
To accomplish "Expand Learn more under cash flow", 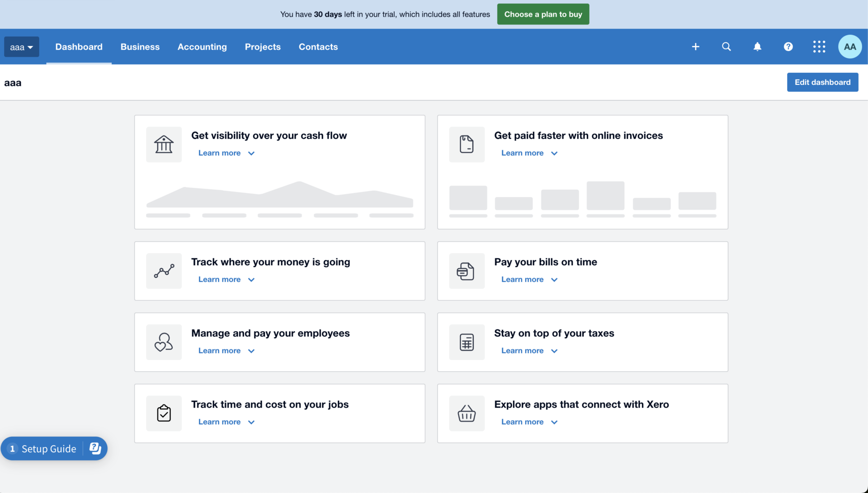I will pyautogui.click(x=226, y=153).
